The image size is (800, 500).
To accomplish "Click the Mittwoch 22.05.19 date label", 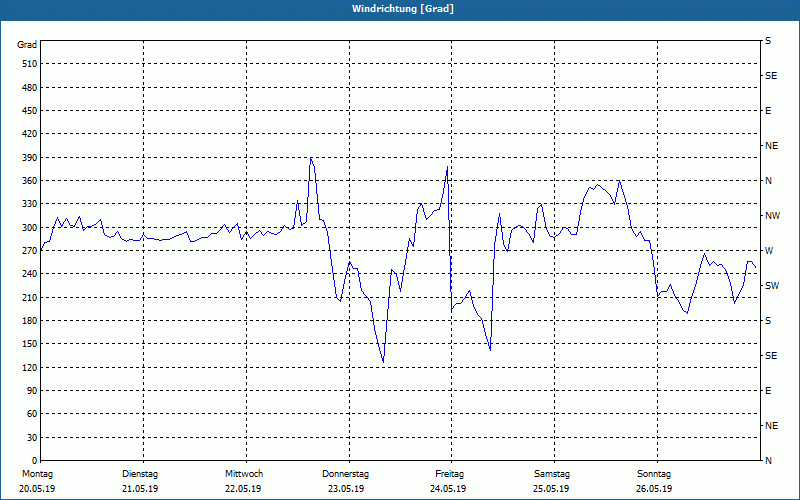I will tap(243, 481).
